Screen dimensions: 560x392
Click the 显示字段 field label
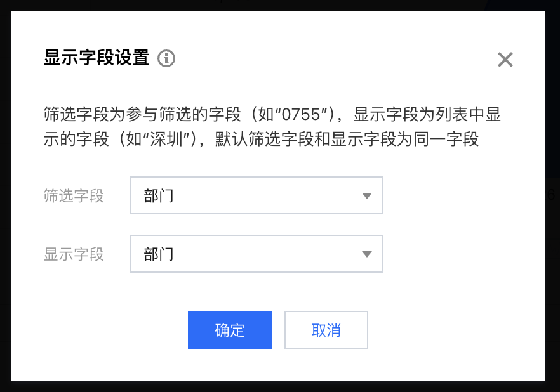74,254
